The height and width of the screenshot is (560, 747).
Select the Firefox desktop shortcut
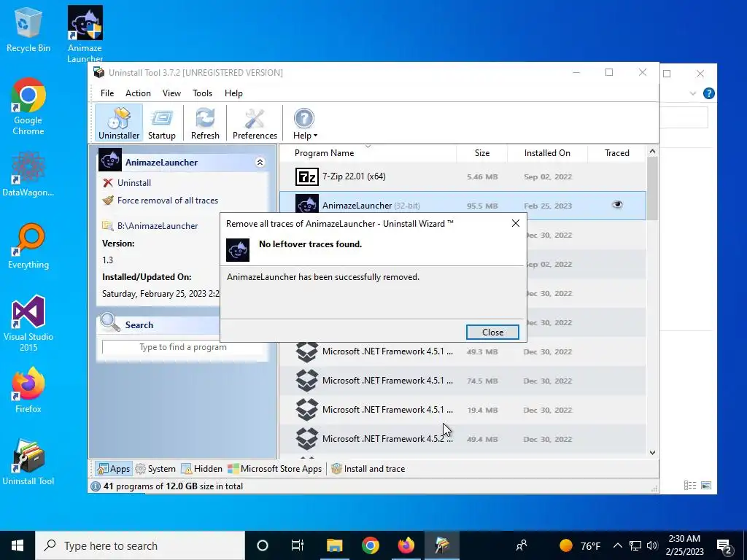(28, 391)
